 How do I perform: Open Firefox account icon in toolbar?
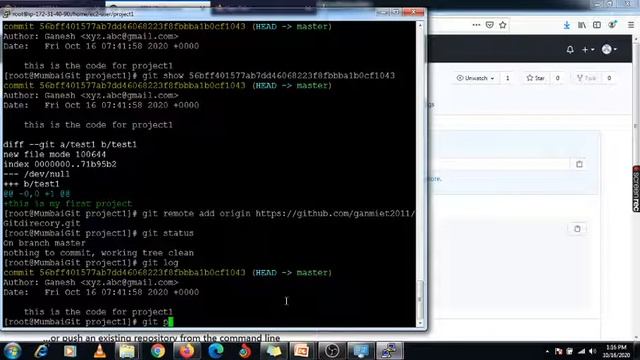coord(612,25)
